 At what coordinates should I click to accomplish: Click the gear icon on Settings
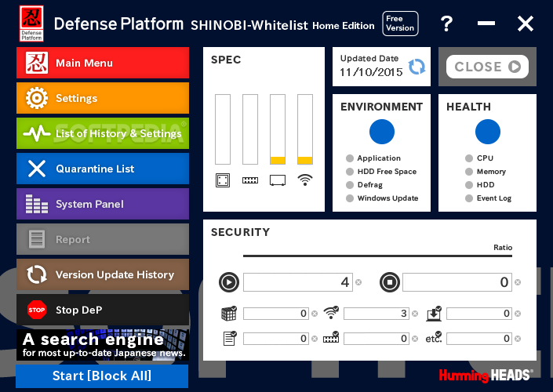(37, 98)
